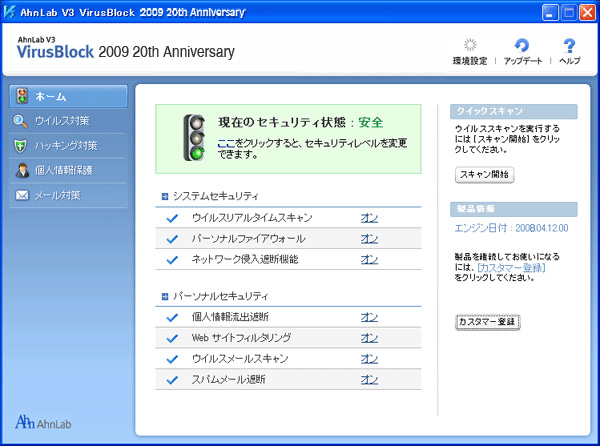600x446 pixels.
Task: Click the アップデート refresh arrow icon
Action: click(x=522, y=45)
